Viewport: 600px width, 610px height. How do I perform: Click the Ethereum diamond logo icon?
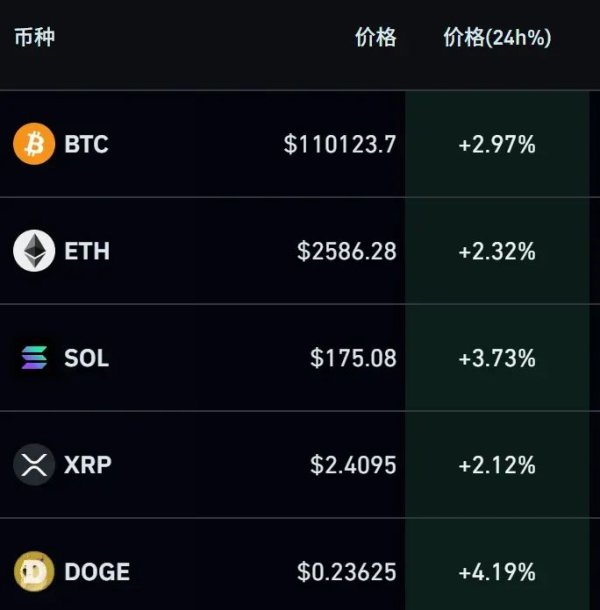(x=34, y=251)
